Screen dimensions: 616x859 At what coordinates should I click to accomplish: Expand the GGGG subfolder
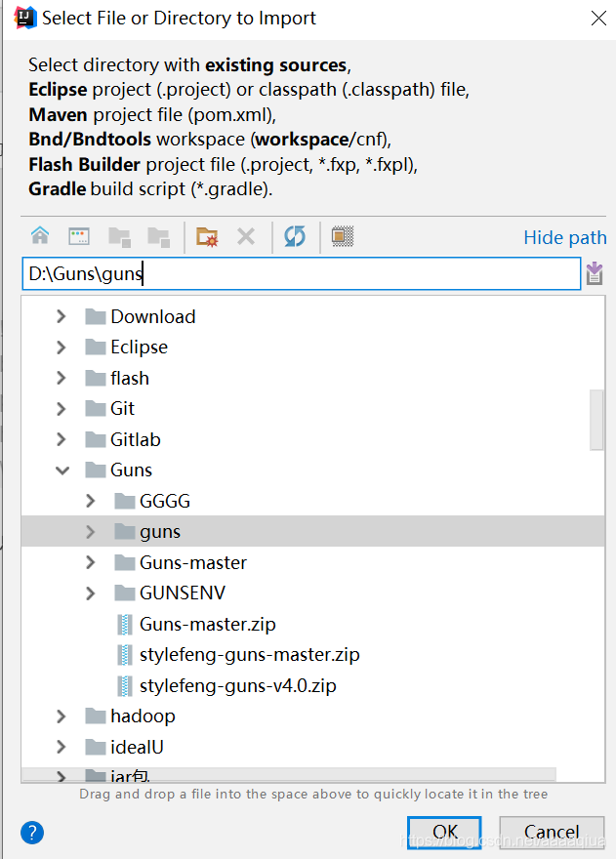click(91, 501)
